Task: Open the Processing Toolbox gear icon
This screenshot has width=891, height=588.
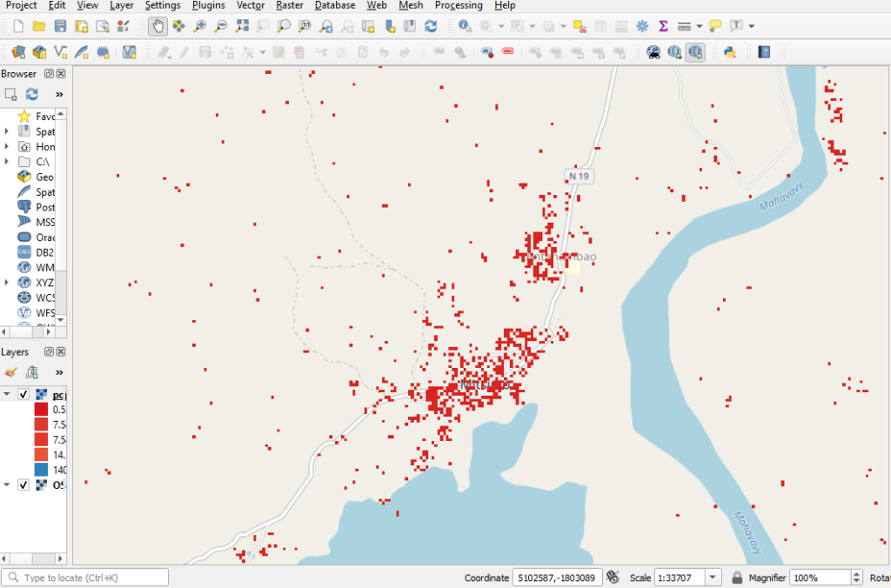Action: tap(642, 26)
